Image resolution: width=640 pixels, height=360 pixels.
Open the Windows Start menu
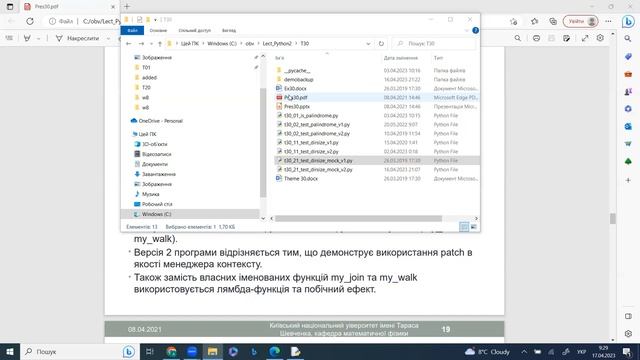click(10, 351)
